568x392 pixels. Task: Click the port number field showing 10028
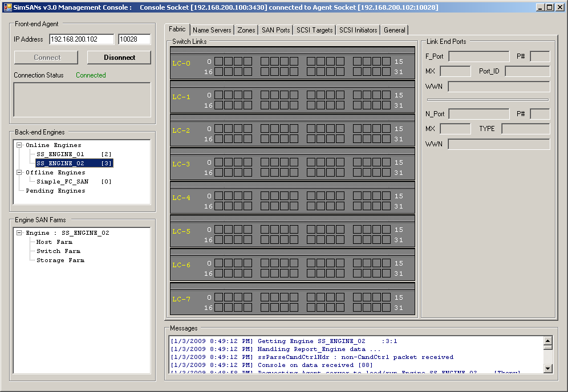(x=135, y=39)
